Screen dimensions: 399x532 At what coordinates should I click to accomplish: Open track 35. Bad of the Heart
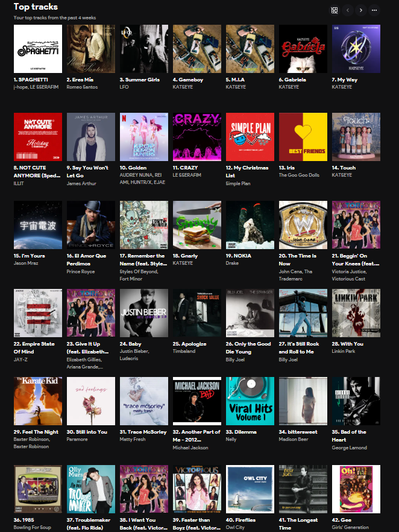point(349,435)
